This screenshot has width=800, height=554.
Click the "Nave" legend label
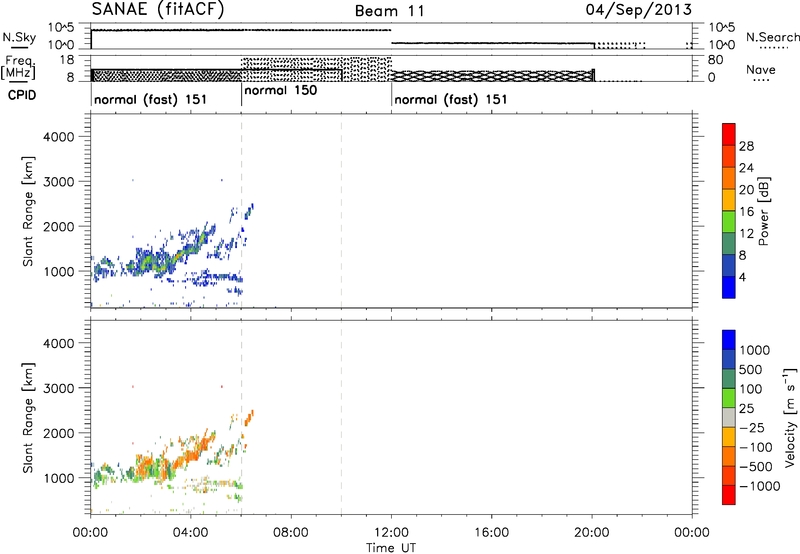click(761, 69)
